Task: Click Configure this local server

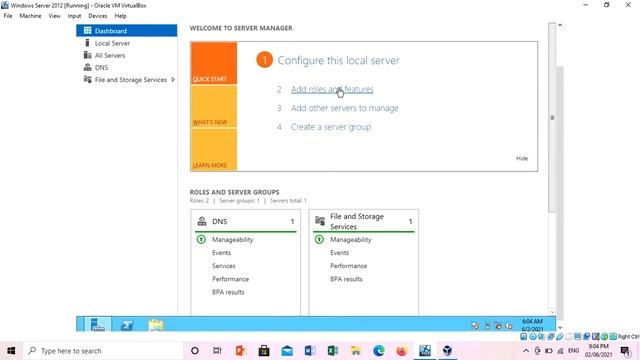Action: 338,60
